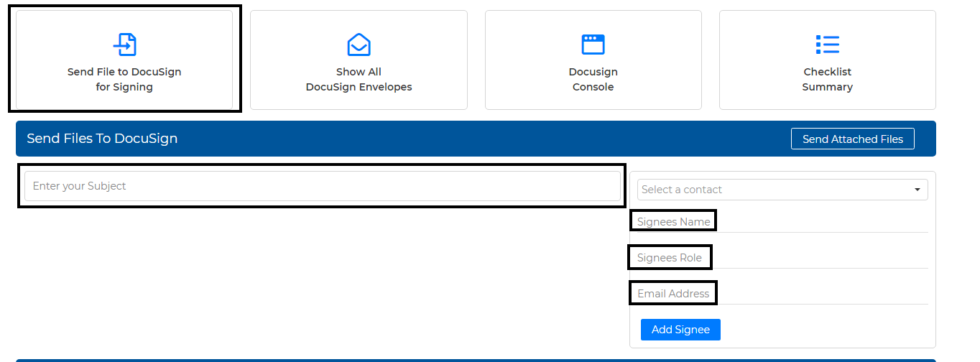Viewport: 980px width, 362px height.
Task: Open the Docusign Console card
Action: (x=593, y=60)
